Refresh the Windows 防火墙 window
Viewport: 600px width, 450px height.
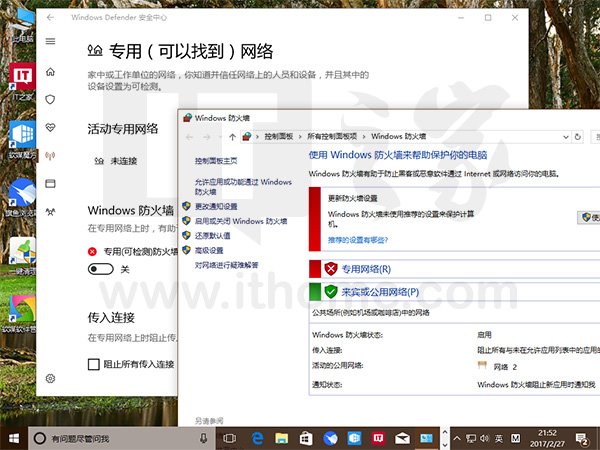coord(578,137)
